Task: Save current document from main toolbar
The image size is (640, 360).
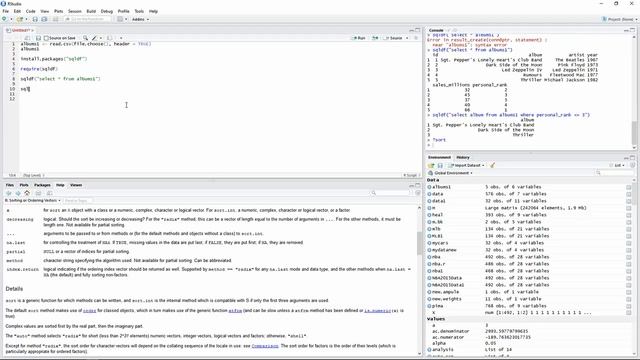Action: pyautogui.click(x=35, y=19)
